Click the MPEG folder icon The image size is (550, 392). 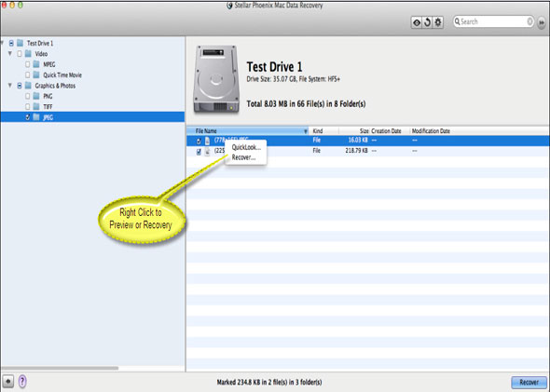tap(36, 64)
